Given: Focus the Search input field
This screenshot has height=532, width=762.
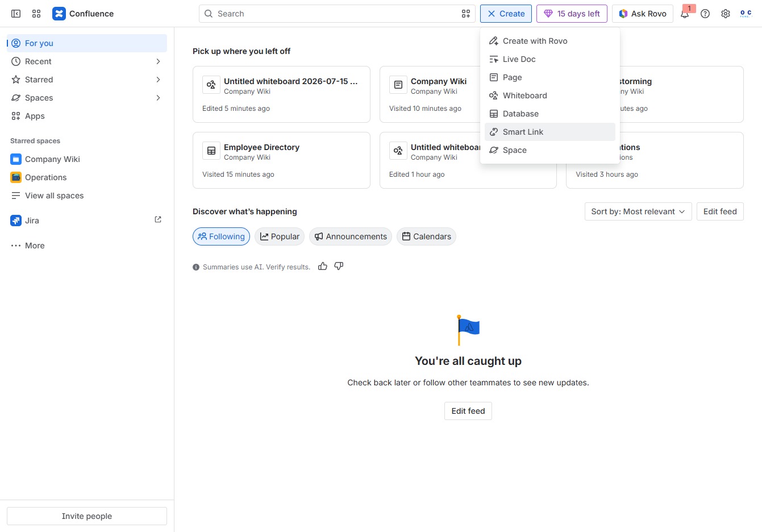Looking at the screenshot, I should pos(337,14).
